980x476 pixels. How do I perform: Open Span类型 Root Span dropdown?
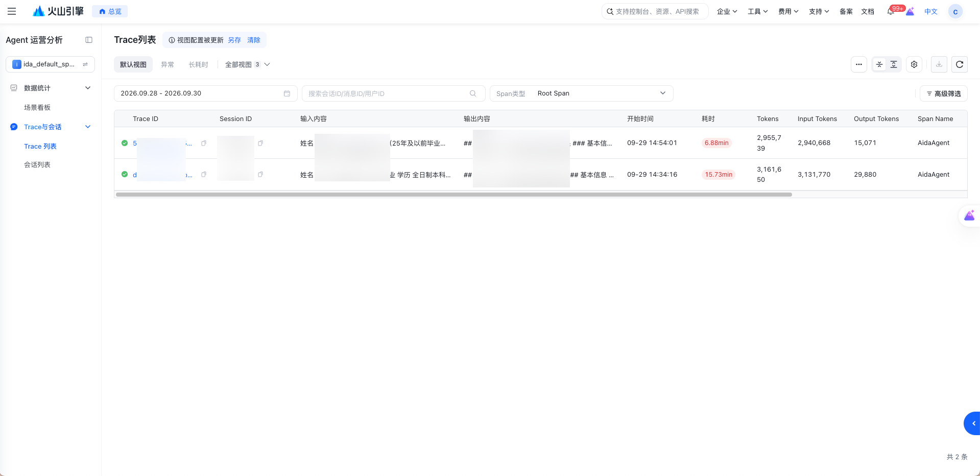(582, 93)
